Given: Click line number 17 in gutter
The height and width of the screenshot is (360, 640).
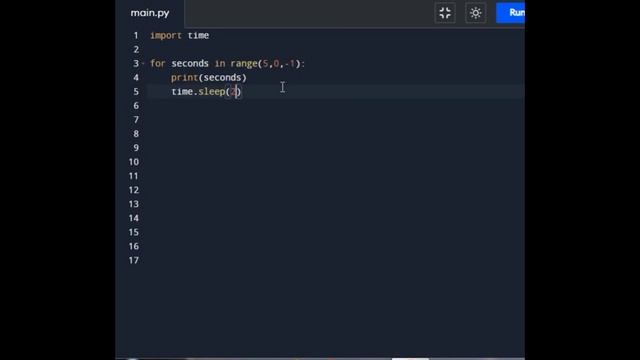Looking at the screenshot, I should (x=134, y=260).
